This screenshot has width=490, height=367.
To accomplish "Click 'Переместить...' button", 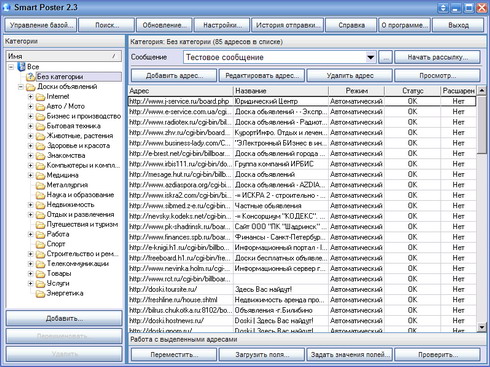I will pos(174,355).
